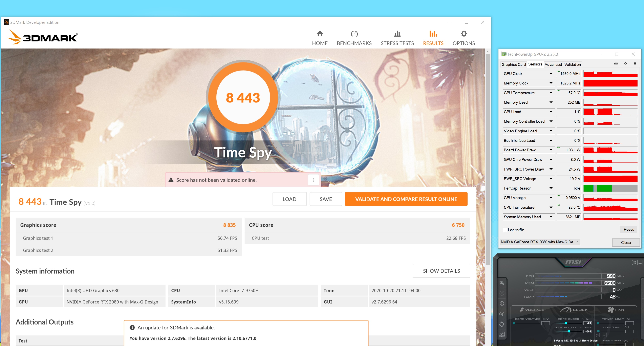Expand the GPU Load sensor dropdown
644x346 pixels.
(x=551, y=112)
